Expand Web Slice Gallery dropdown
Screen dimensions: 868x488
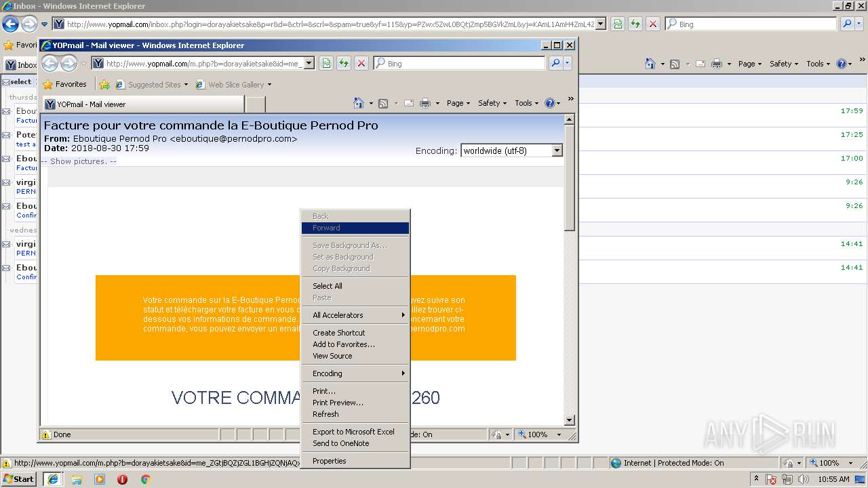[x=269, y=85]
